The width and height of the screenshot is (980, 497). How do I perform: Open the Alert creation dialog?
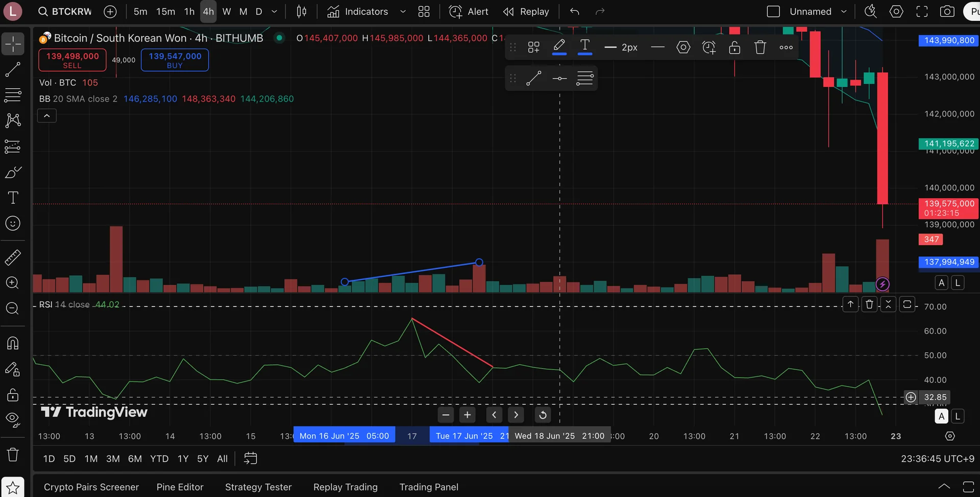point(469,11)
